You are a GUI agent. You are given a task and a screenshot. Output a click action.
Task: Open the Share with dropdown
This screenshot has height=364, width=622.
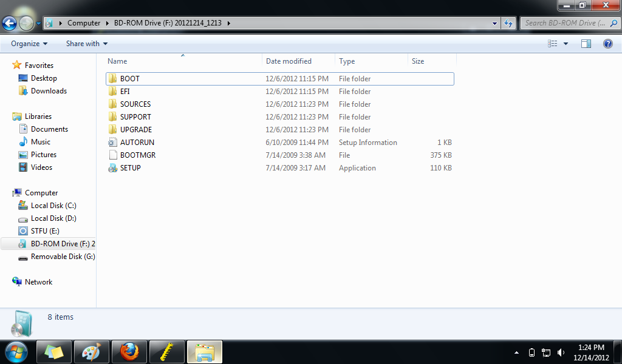pyautogui.click(x=86, y=44)
